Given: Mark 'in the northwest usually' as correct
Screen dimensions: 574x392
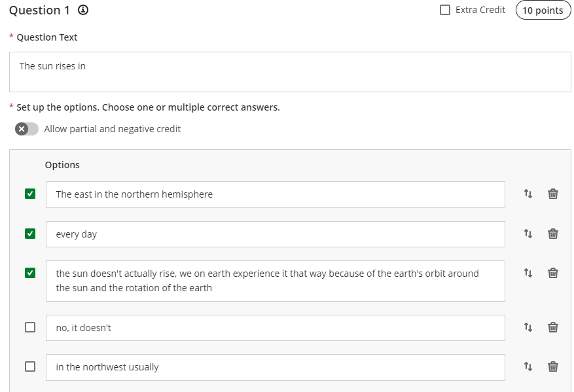Looking at the screenshot, I should coord(30,366).
